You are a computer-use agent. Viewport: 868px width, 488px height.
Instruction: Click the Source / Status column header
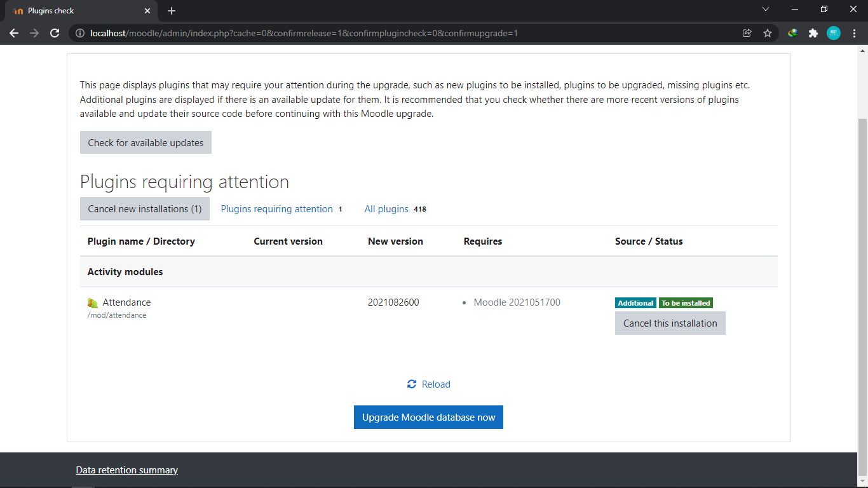(x=649, y=241)
